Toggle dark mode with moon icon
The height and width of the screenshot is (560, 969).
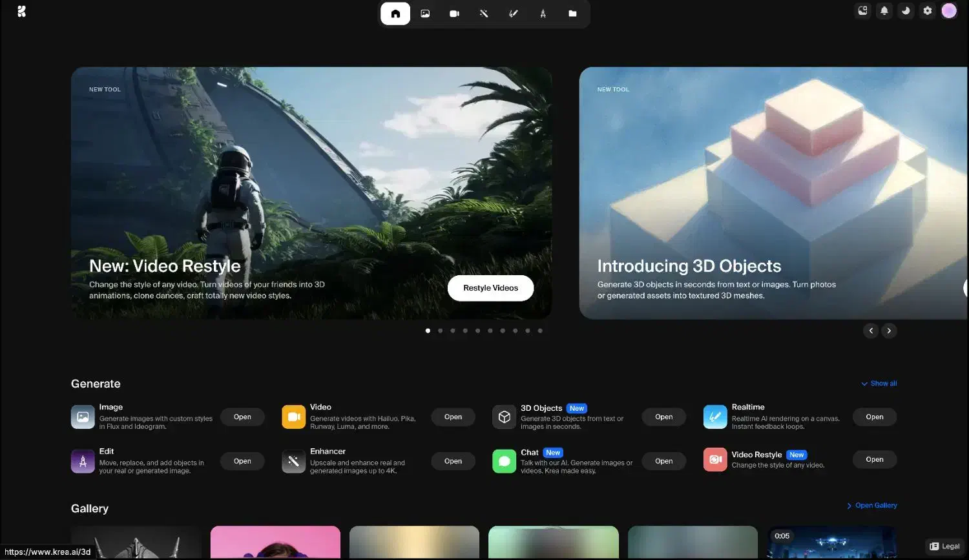[x=906, y=11]
